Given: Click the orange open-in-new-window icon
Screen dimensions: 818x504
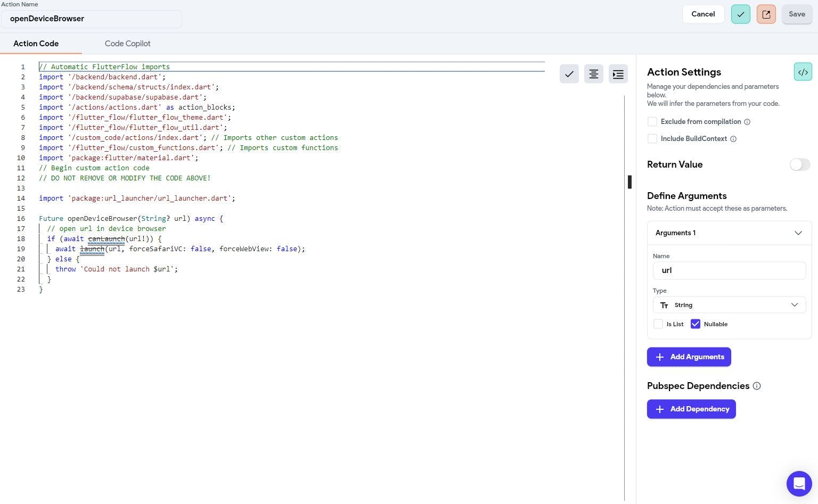Looking at the screenshot, I should pyautogui.click(x=766, y=14).
